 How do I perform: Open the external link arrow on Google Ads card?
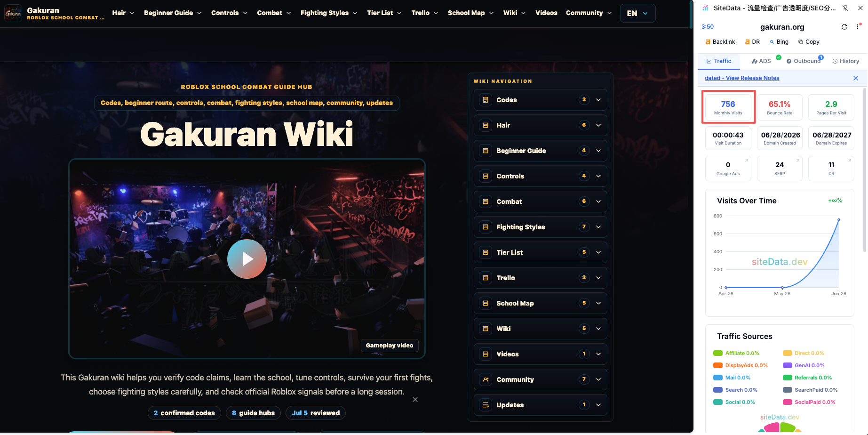pos(747,161)
